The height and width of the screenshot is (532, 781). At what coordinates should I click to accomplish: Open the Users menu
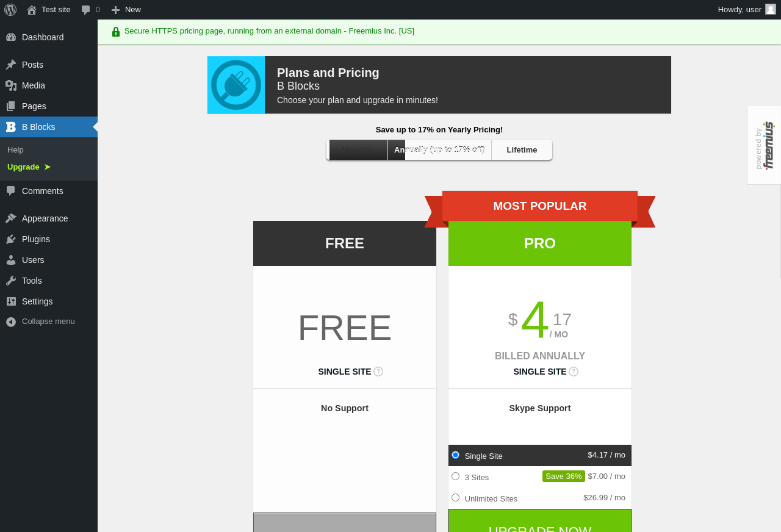click(49, 260)
